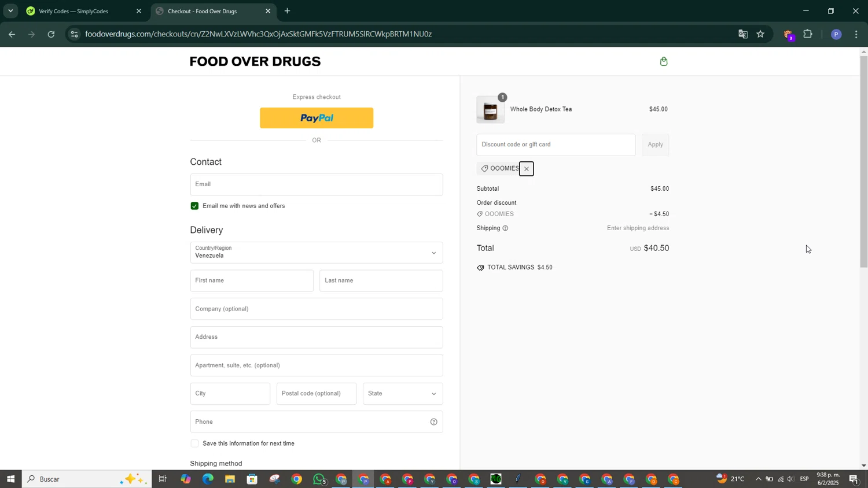Open the Chrome profile avatar

[836, 34]
